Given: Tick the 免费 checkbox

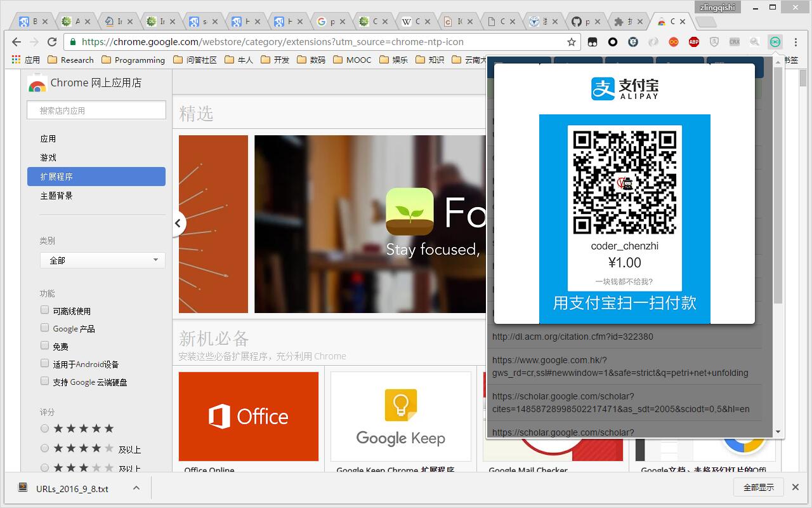Looking at the screenshot, I should 44,345.
